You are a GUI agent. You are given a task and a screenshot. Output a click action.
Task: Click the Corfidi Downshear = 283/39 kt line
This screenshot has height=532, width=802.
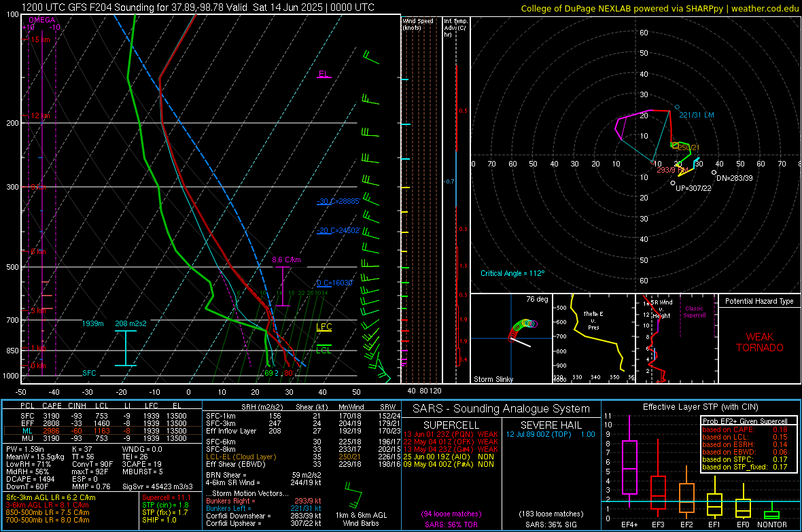(264, 516)
